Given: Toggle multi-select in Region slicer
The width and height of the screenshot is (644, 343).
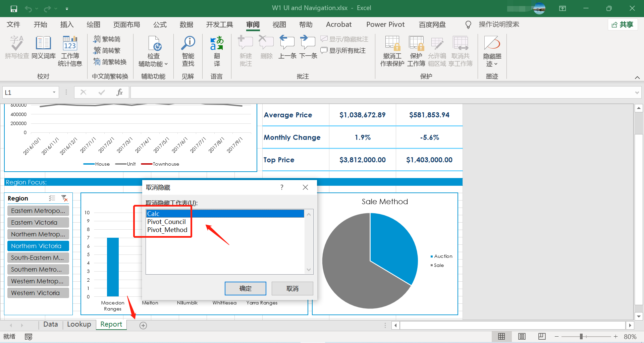Looking at the screenshot, I should 52,198.
